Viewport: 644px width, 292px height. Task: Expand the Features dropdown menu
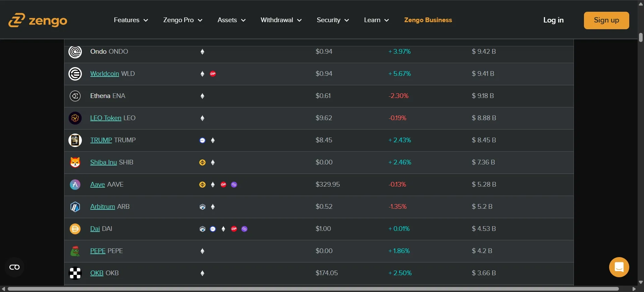point(131,20)
